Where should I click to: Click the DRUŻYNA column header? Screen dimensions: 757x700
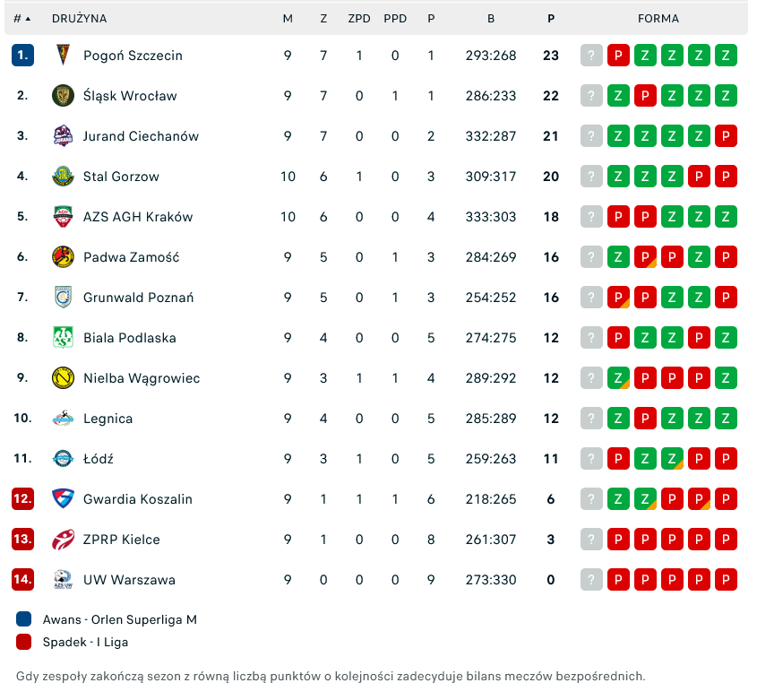tap(79, 19)
